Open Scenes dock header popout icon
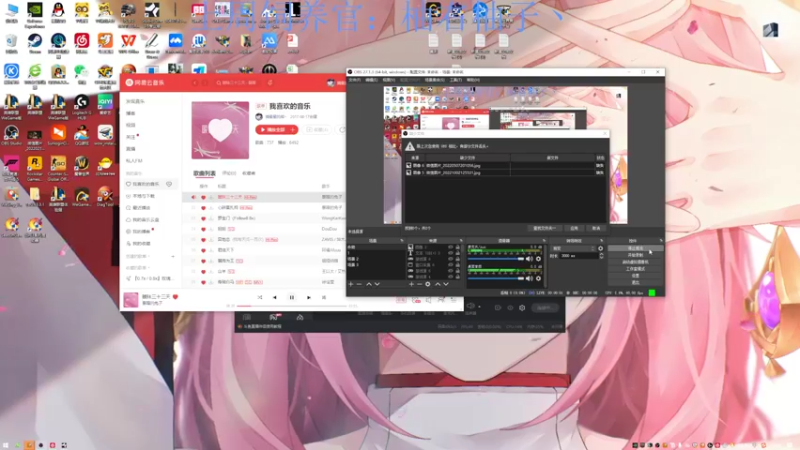This screenshot has height=450, width=800. pos(402,241)
